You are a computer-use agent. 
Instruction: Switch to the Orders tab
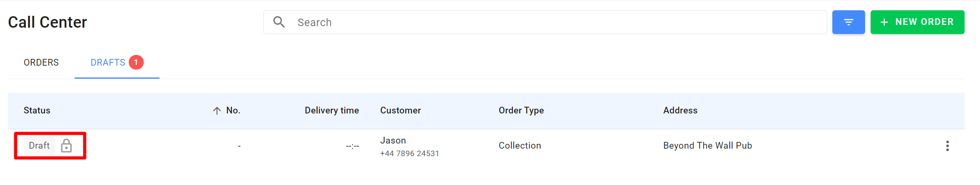click(41, 62)
